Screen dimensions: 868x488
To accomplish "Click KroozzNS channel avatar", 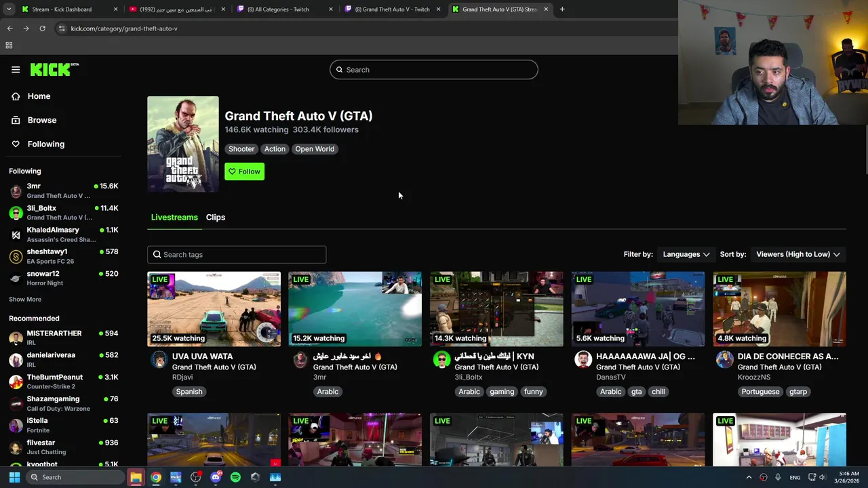I will click(x=725, y=360).
